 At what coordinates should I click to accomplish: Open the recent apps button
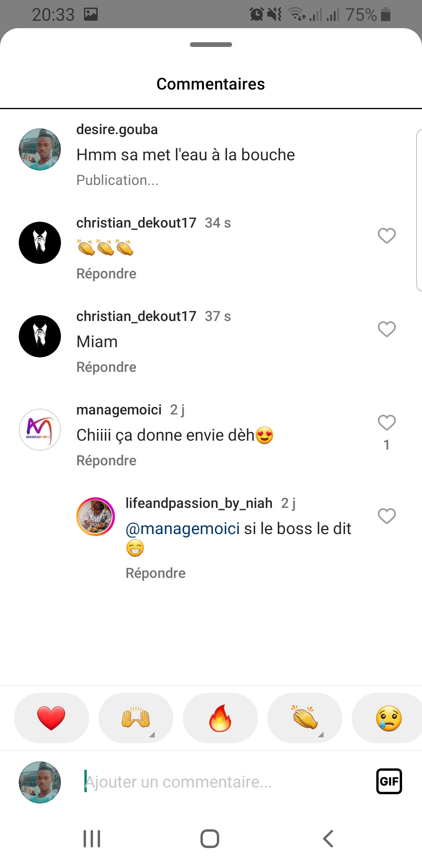(92, 838)
